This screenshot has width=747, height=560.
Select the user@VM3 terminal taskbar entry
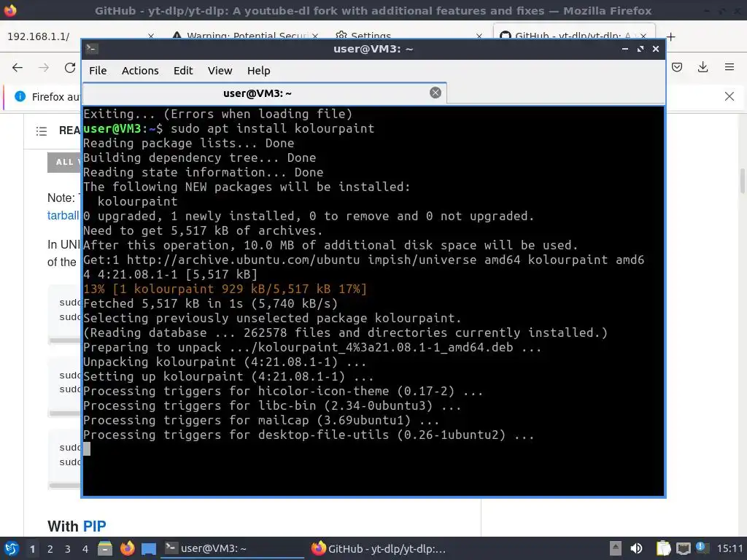point(233,548)
